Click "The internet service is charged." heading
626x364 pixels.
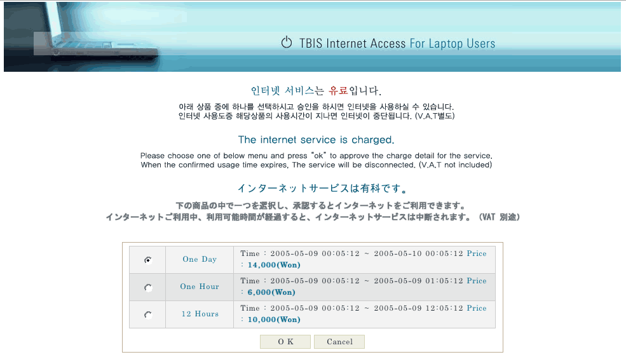click(316, 140)
